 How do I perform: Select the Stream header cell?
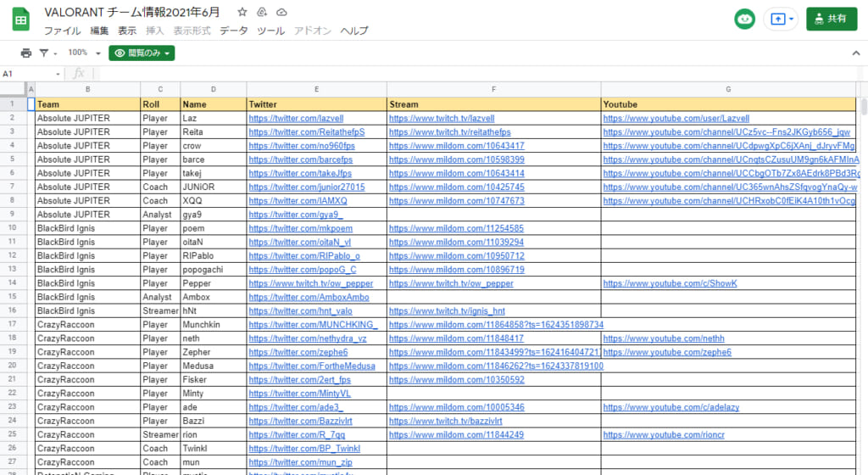tap(494, 104)
